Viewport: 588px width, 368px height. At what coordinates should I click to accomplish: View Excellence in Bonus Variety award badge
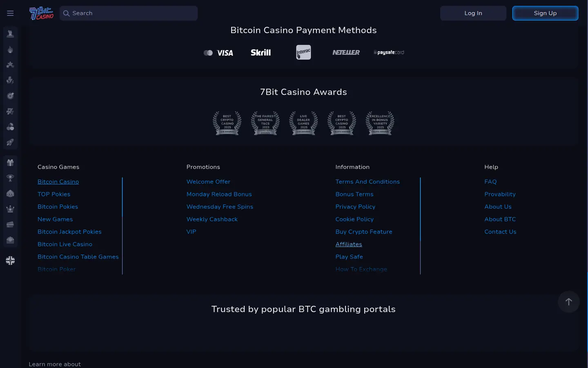380,123
